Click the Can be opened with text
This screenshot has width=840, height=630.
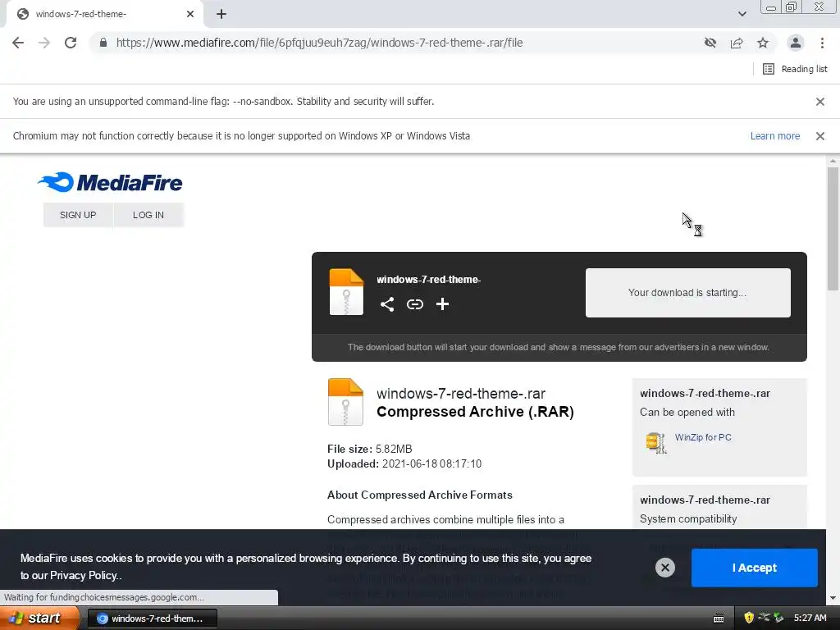[x=687, y=412]
